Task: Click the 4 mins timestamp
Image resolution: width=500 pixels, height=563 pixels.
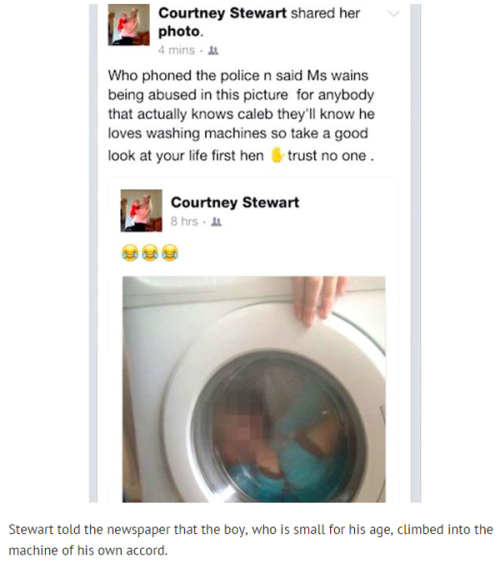Action: click(x=177, y=50)
